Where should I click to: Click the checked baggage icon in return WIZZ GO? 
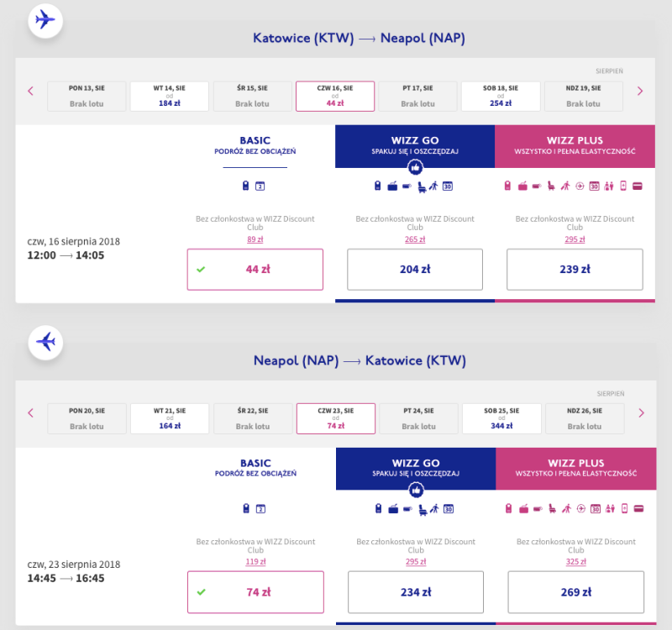(x=393, y=509)
